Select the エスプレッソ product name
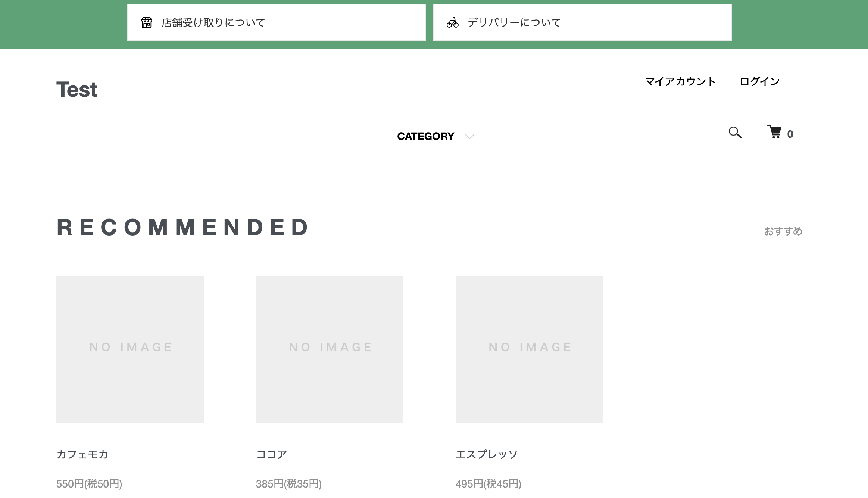 click(487, 454)
